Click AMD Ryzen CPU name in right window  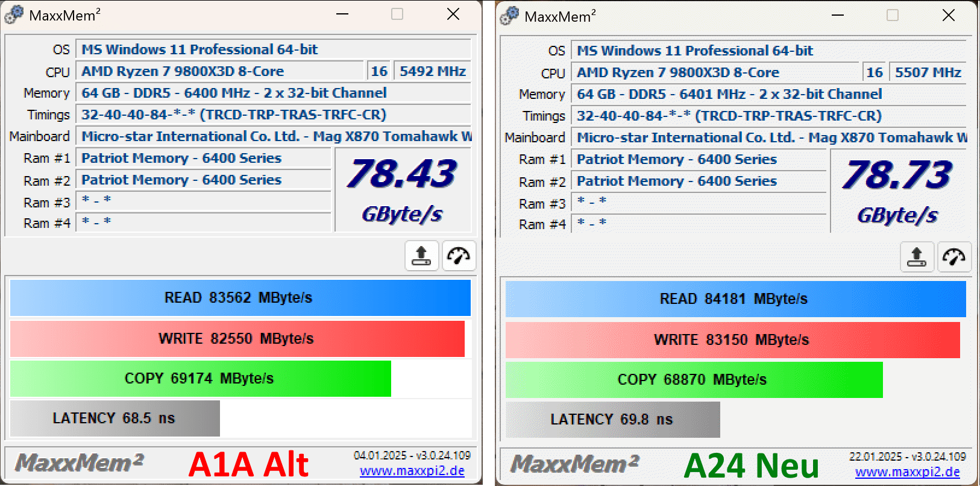pos(715,72)
